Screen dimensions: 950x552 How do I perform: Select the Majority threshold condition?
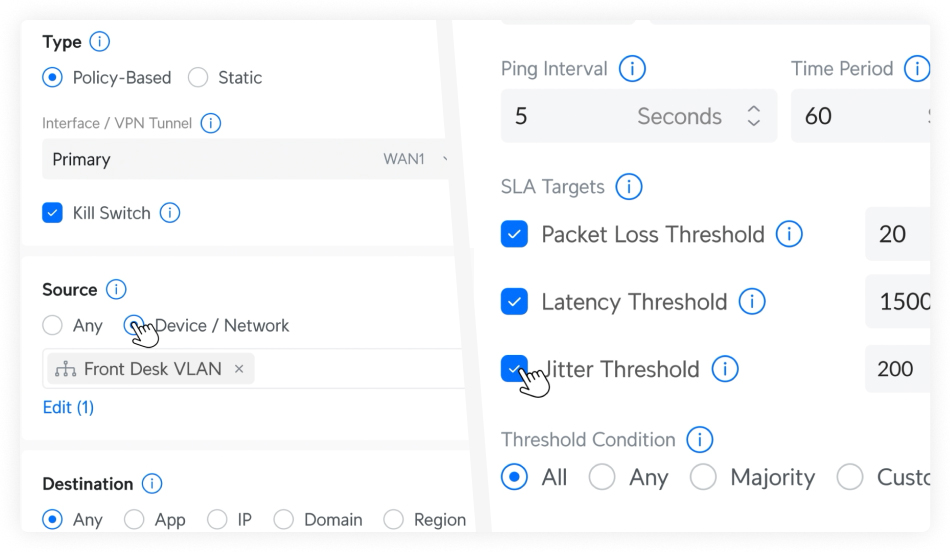(703, 477)
